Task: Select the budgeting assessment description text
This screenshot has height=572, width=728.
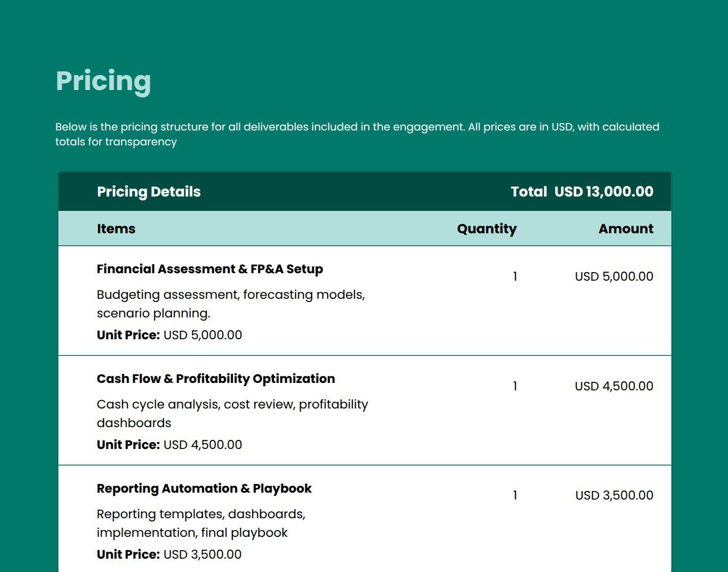Action: click(x=231, y=304)
